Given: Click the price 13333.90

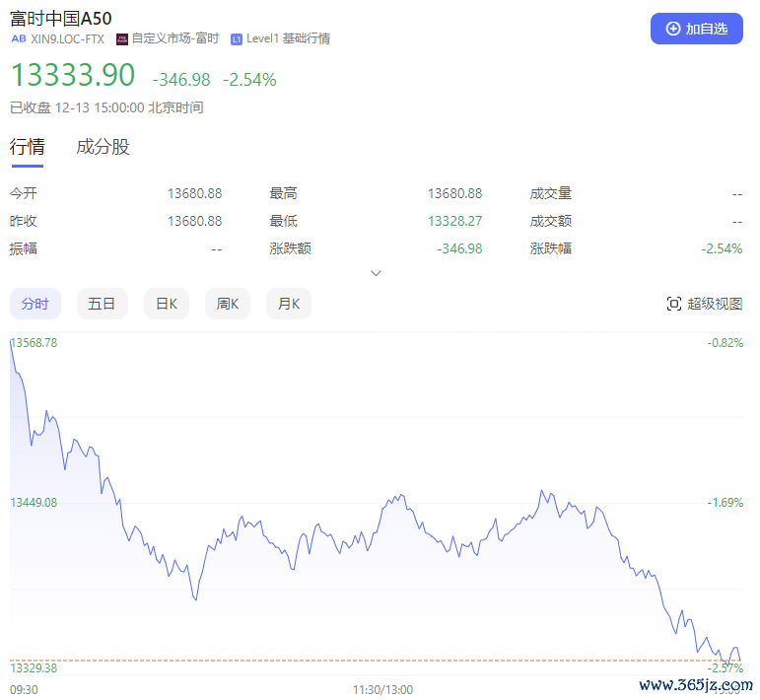Looking at the screenshot, I should pyautogui.click(x=73, y=75).
